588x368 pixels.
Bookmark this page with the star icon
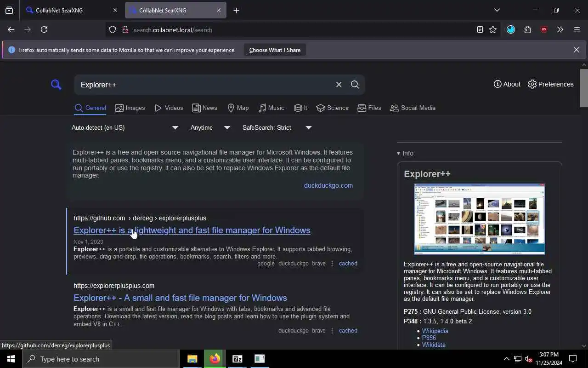click(x=493, y=29)
